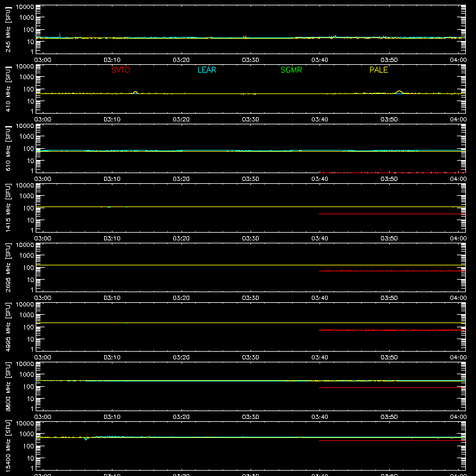Screen dimensions: 476x476
Task: Click 03:00 time label under 4995 MHz plot
Action: pos(43,358)
